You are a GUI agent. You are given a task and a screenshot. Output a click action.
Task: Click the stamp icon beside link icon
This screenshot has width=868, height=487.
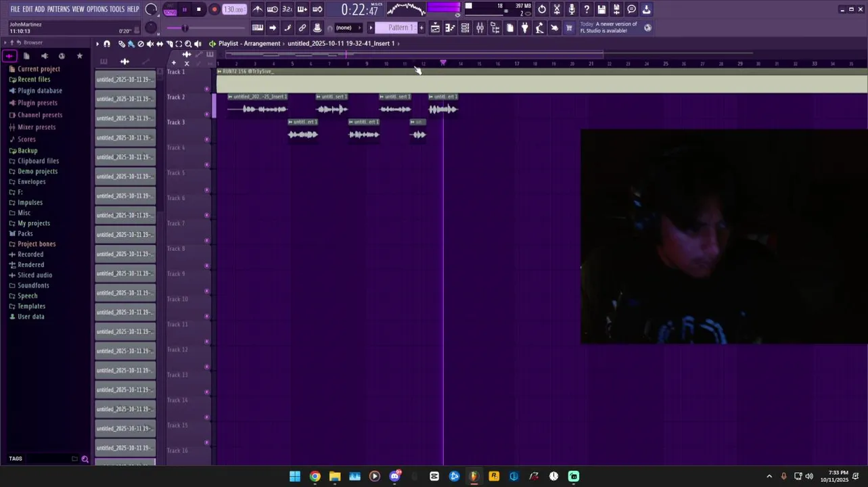tap(317, 28)
